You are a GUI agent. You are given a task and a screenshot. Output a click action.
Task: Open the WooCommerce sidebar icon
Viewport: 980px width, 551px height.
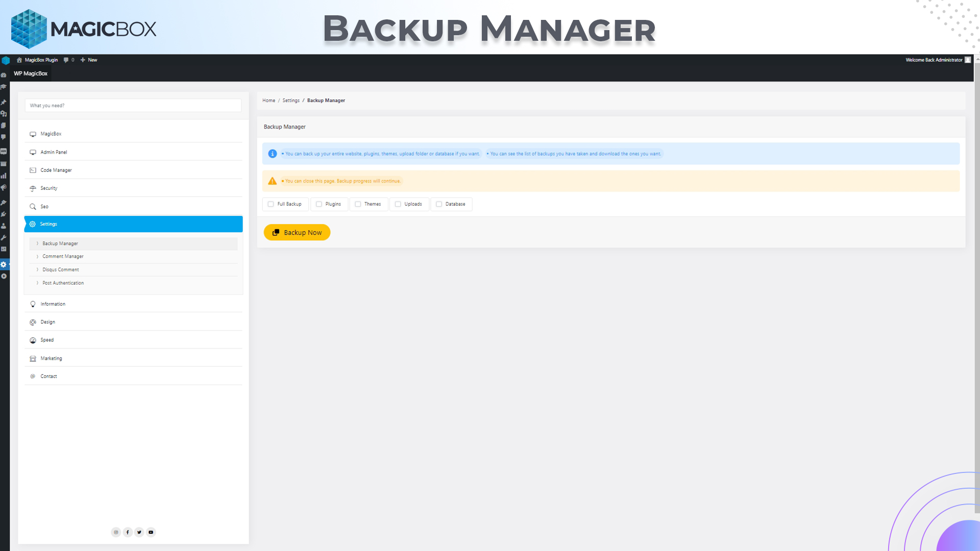(4, 152)
